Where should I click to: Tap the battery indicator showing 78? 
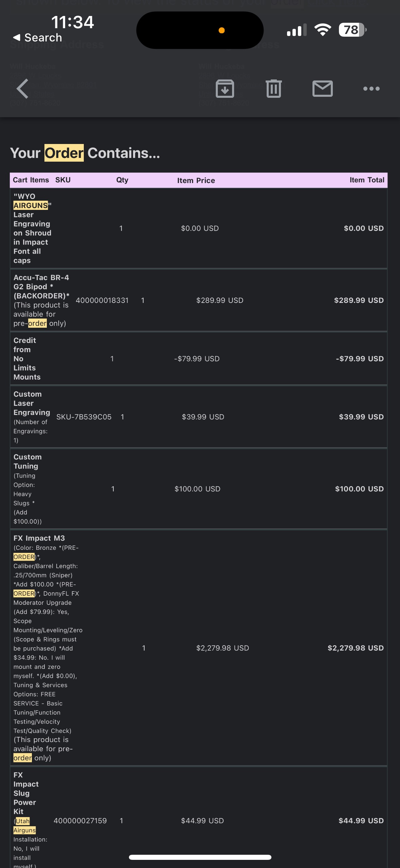(x=352, y=30)
